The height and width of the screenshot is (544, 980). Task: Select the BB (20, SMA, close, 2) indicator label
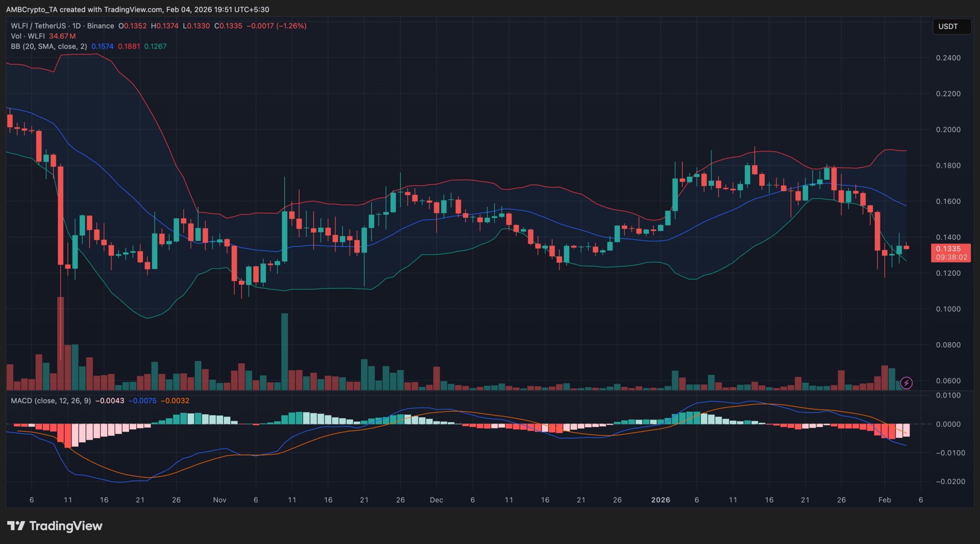(x=49, y=46)
